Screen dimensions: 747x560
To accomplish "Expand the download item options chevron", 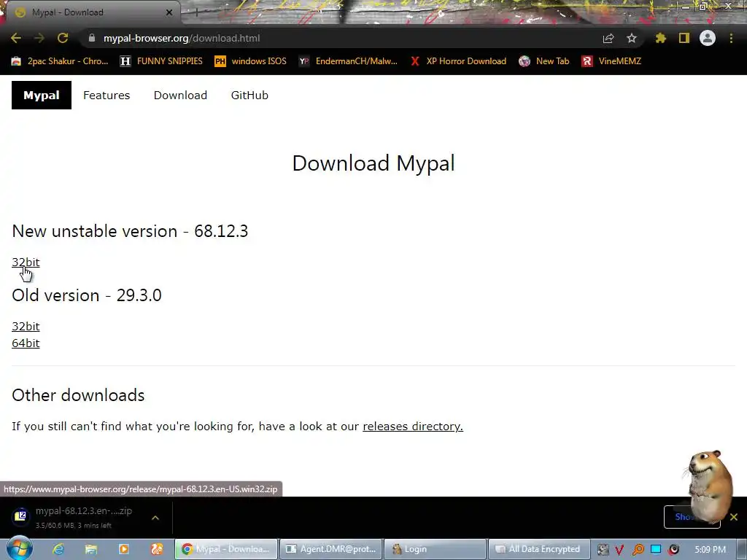I will [x=155, y=518].
